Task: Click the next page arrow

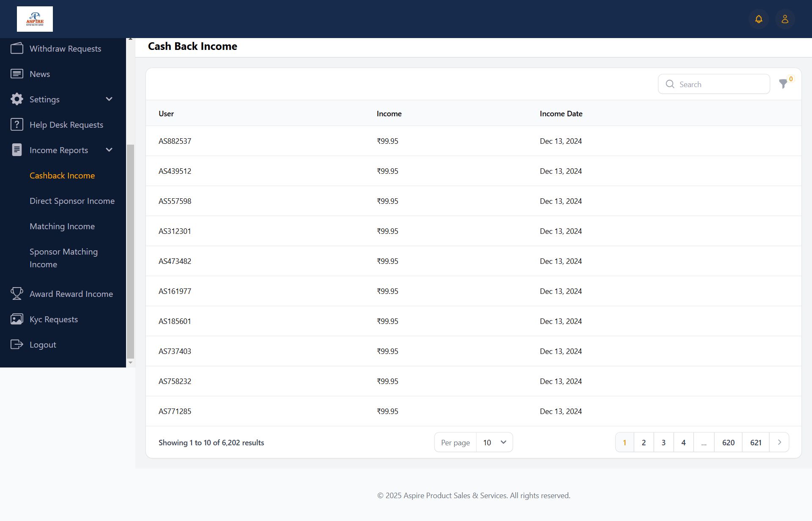Action: coord(779,442)
